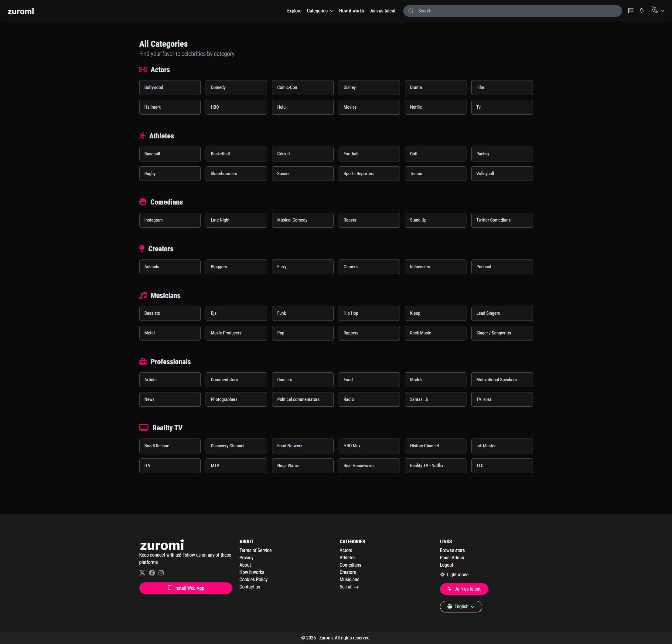Click the Musicians music note icon
672x644 pixels.
[143, 295]
